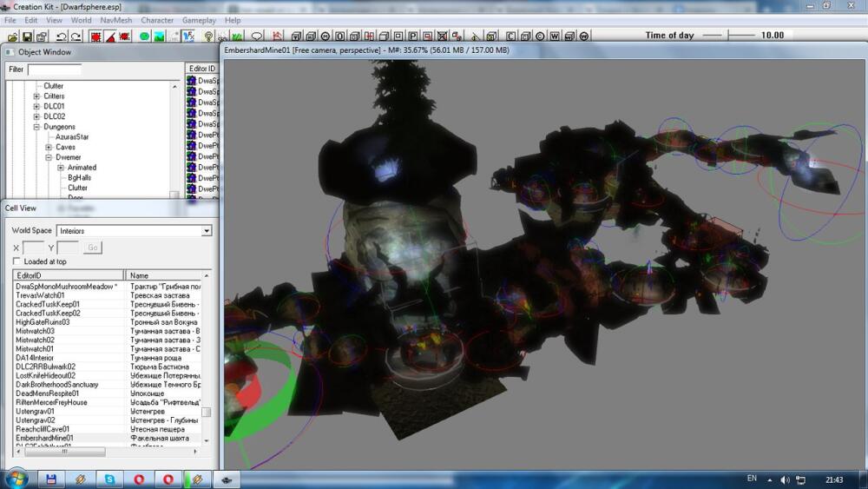Image resolution: width=868 pixels, height=489 pixels.
Task: Click the circle icon marked M
Action: coord(325,36)
